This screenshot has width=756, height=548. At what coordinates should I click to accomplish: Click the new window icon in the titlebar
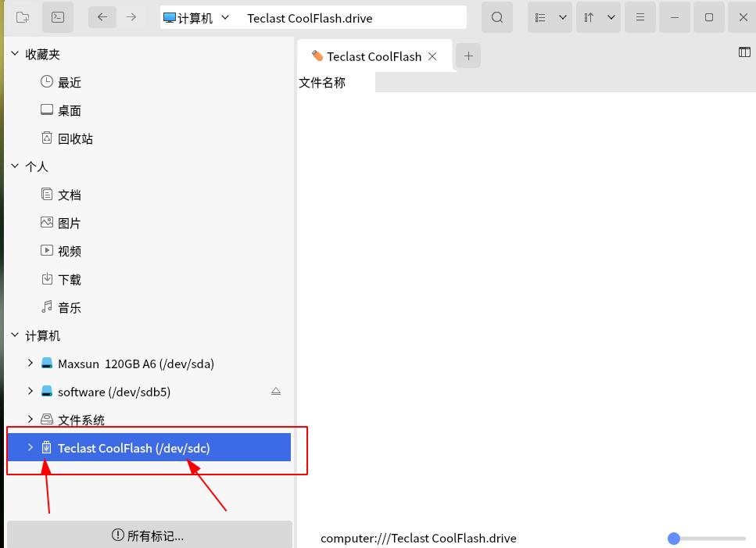[23, 16]
